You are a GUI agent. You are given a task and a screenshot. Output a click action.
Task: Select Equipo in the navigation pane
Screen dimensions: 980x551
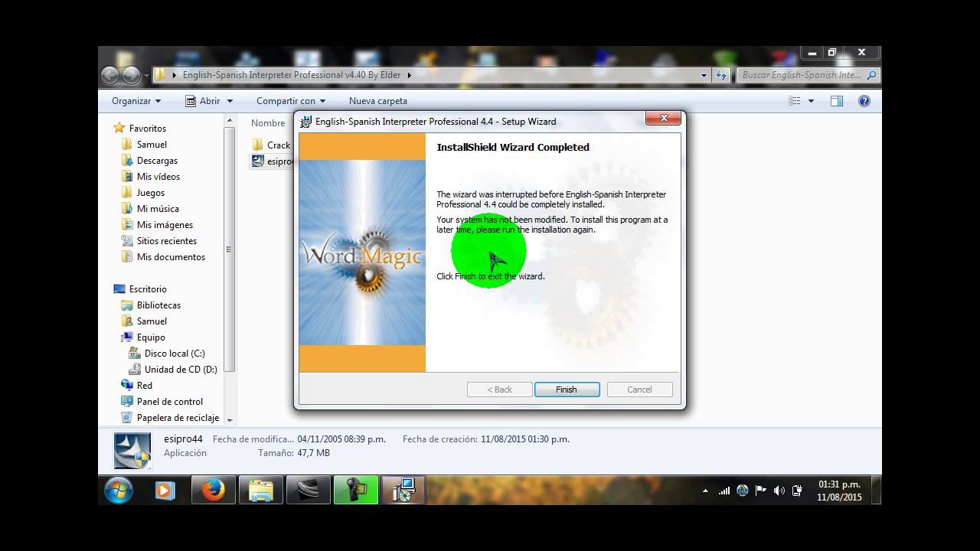151,337
